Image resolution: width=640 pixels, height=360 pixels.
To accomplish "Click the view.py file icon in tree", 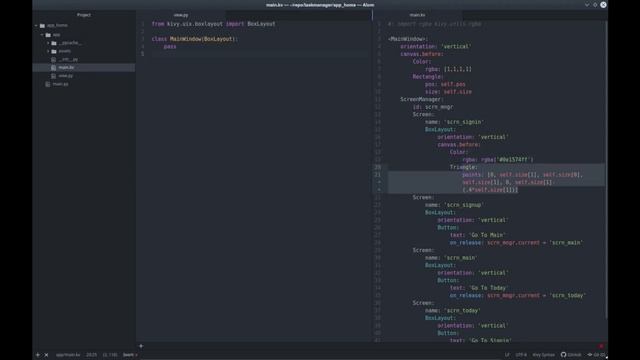I will [53, 76].
